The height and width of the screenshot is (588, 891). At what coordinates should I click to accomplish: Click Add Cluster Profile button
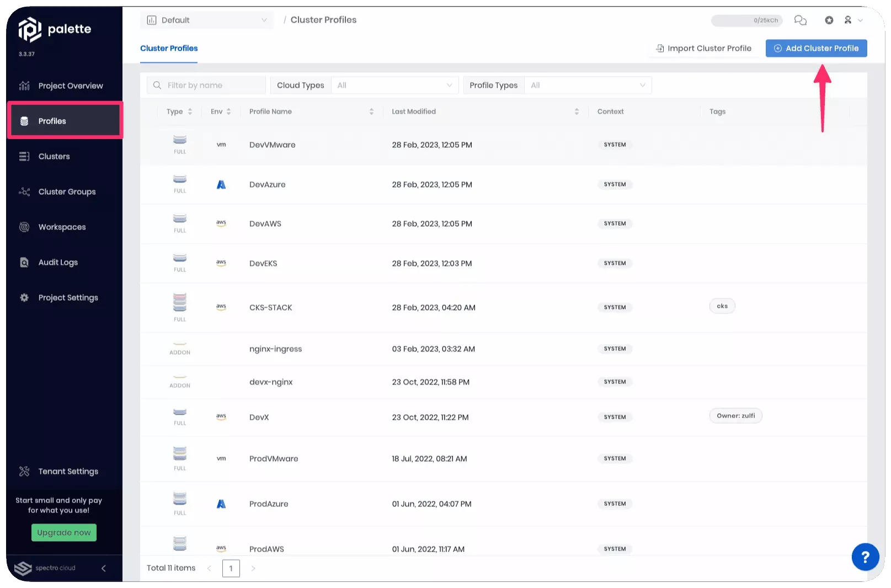point(816,48)
